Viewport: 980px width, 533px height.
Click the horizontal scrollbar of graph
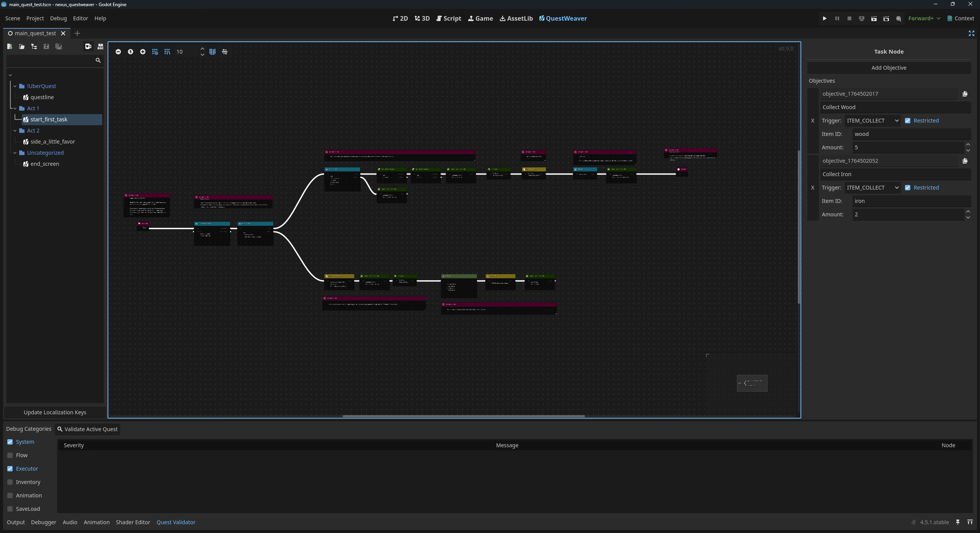tap(463, 416)
